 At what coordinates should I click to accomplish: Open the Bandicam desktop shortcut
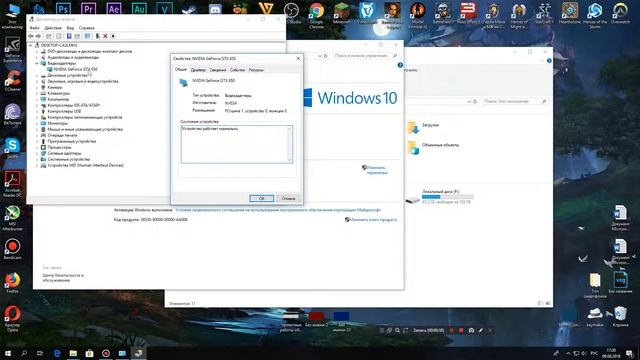[13, 249]
